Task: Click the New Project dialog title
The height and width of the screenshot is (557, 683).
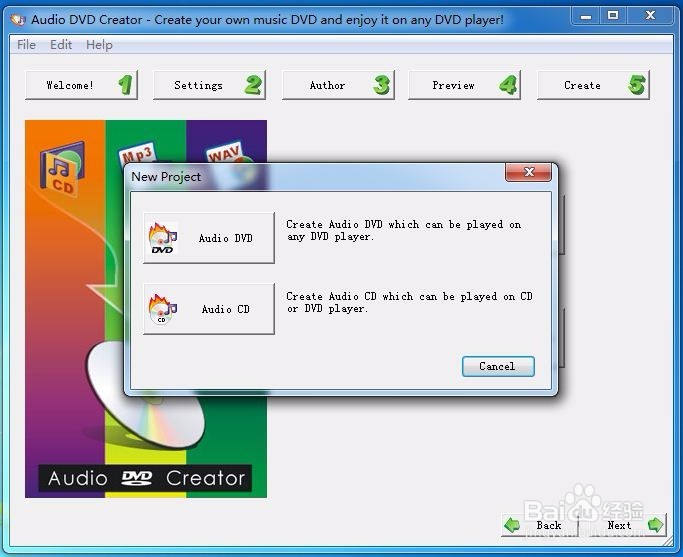Action: 166,176
